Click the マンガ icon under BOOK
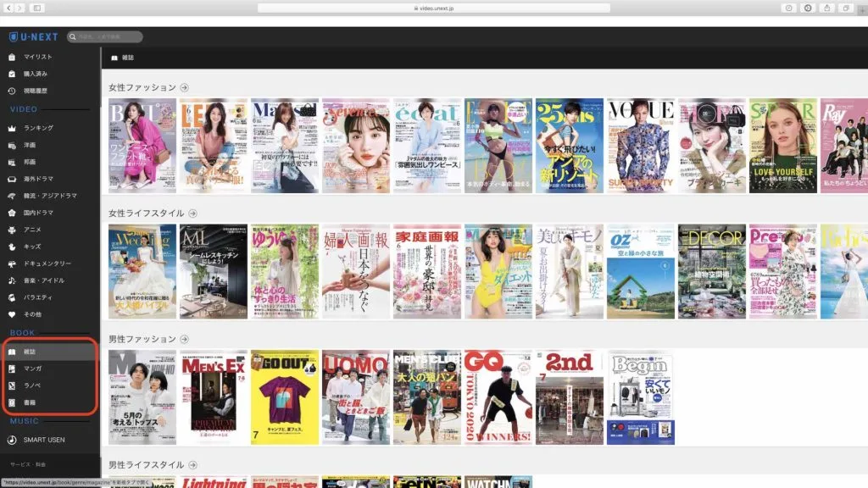Viewport: 868px width, 488px height. (12, 369)
